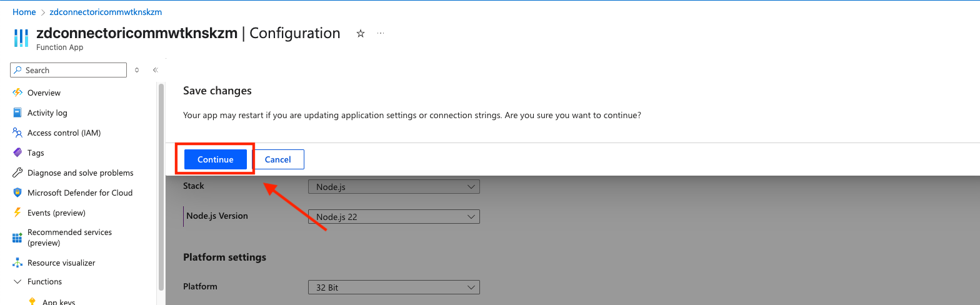Click the Save changes dialog title
This screenshot has width=980, height=305.
[217, 91]
